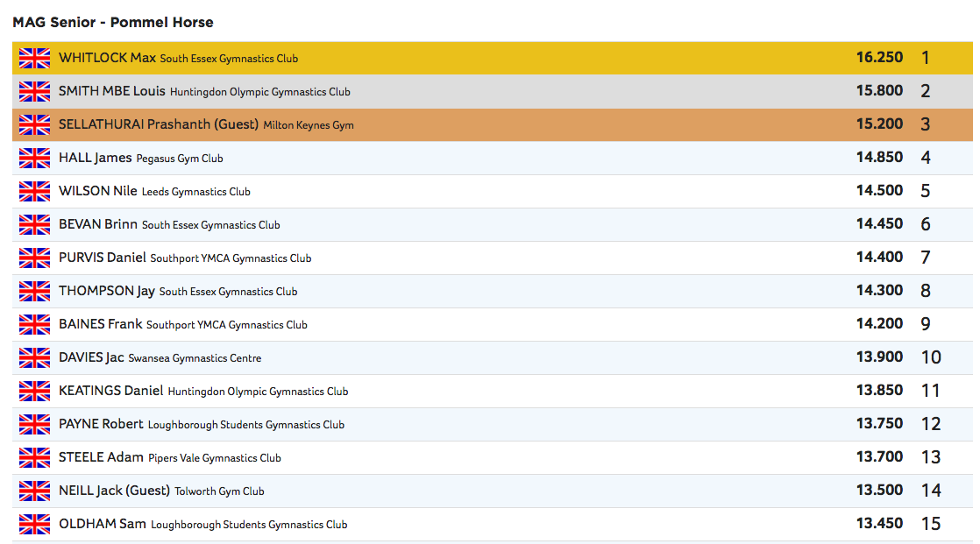Click the Union Jack flag beside HALL James
Image resolution: width=980 pixels, height=544 pixels.
pyautogui.click(x=35, y=159)
